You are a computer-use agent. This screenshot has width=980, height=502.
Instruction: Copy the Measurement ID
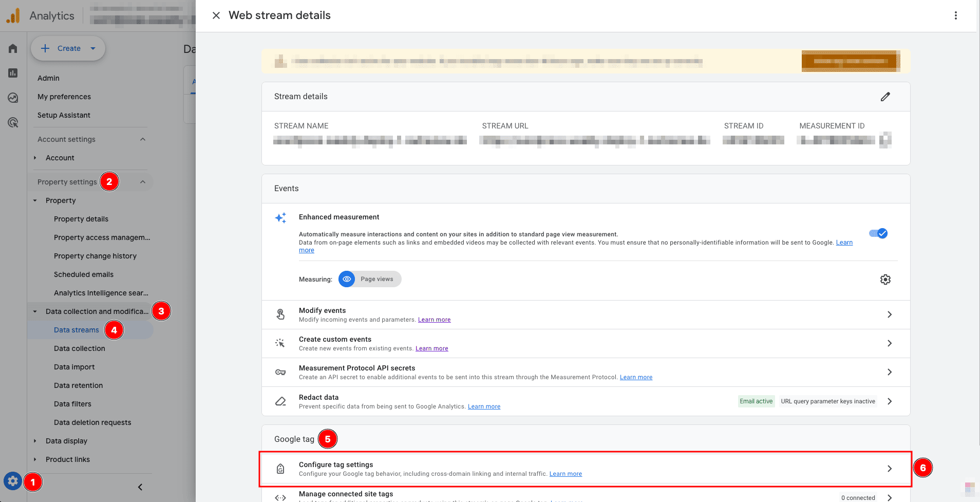click(x=885, y=140)
